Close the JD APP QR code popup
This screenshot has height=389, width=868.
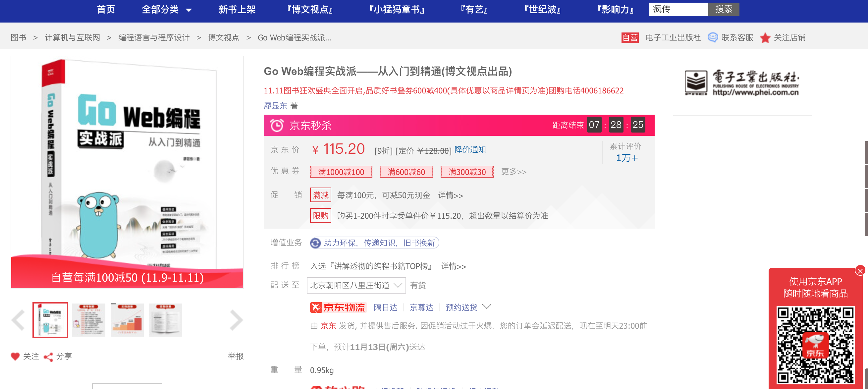point(860,270)
